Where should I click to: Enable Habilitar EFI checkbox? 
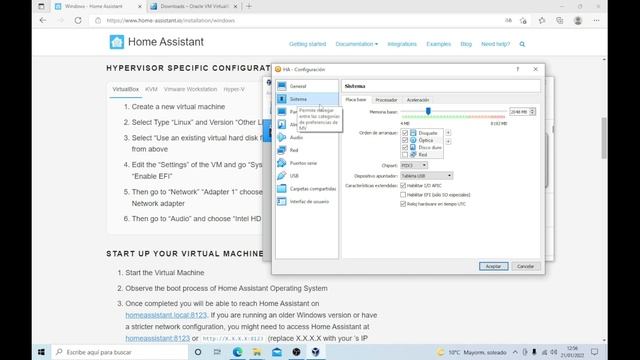tap(403, 195)
